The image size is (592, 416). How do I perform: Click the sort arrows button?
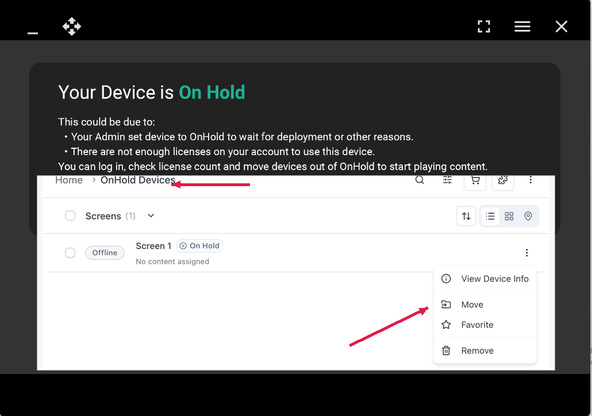pos(466,216)
